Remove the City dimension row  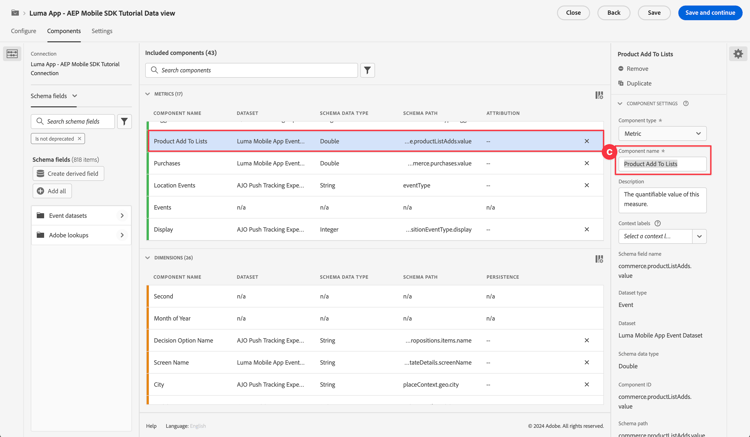(587, 385)
